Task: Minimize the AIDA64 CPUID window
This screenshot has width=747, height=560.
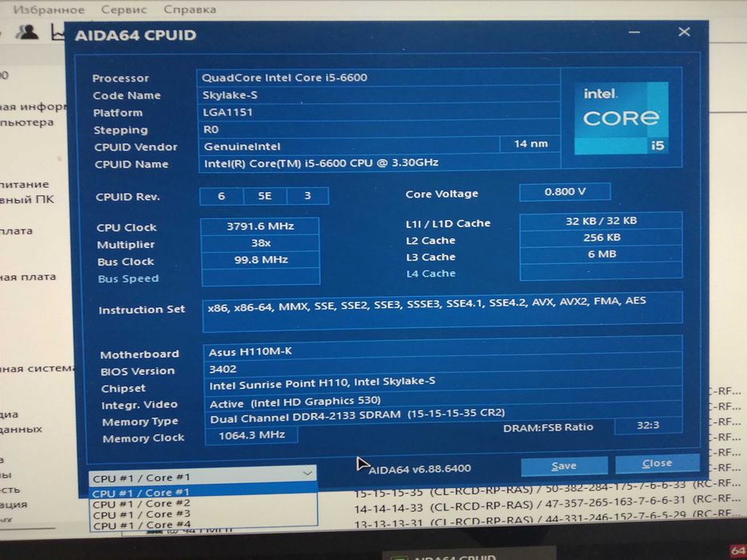Action: coord(634,32)
